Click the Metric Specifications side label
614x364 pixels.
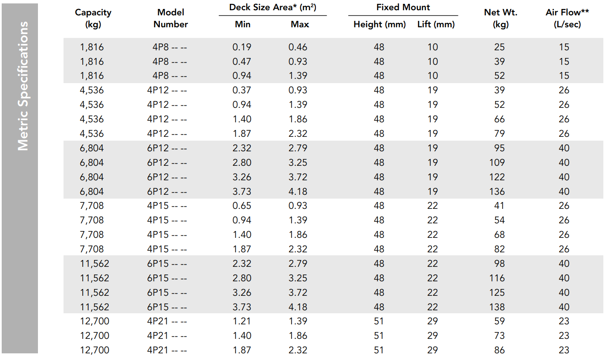[x=23, y=86]
